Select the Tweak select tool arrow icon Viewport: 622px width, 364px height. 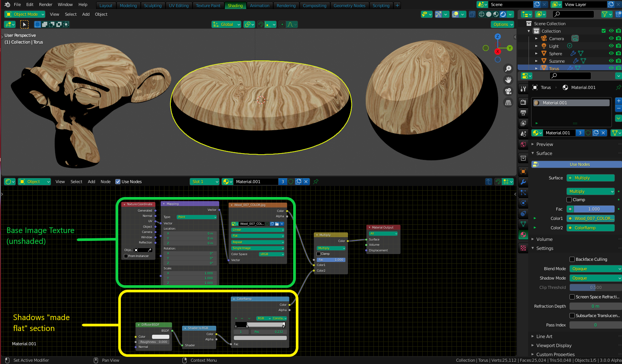24,24
